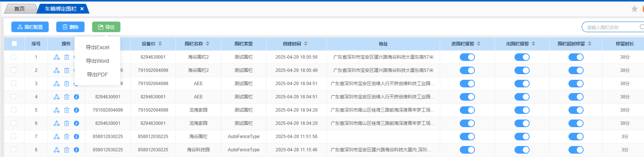Click the star favorite icon
This screenshot has width=644, height=157.
point(634,9)
